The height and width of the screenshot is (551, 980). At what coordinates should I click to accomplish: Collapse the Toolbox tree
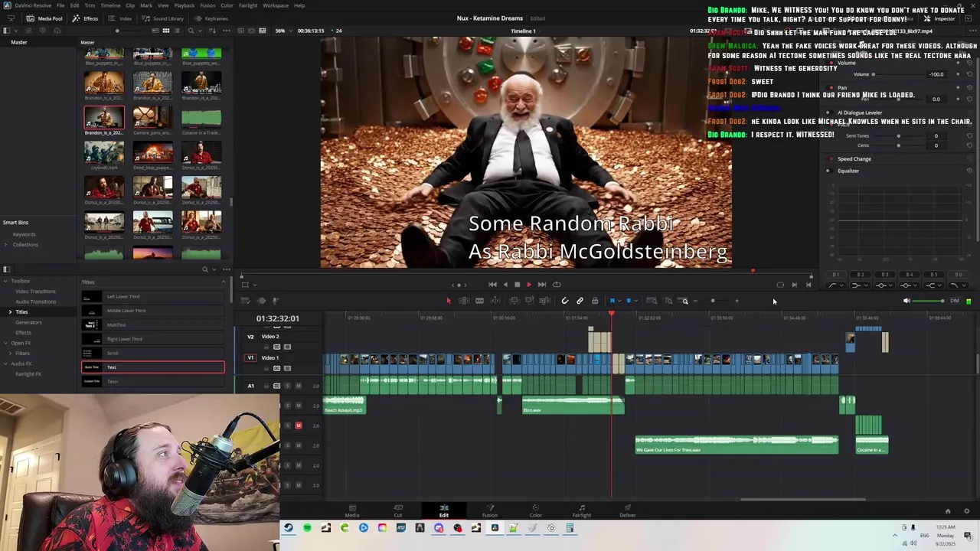coord(5,281)
